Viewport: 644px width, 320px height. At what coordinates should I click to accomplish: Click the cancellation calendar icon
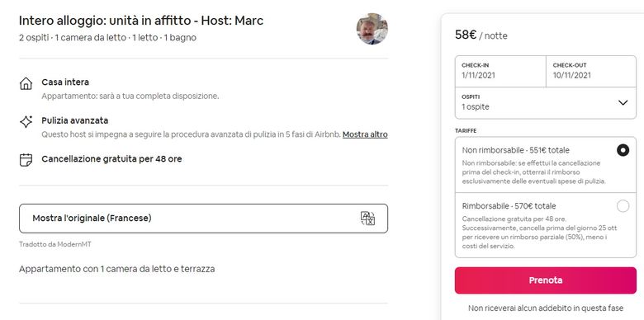pos(26,160)
